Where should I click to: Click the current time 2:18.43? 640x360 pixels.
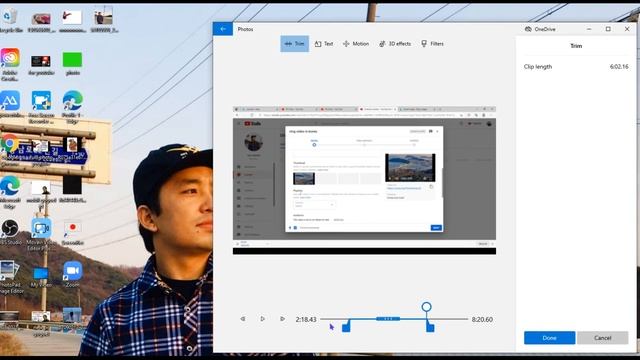point(306,319)
